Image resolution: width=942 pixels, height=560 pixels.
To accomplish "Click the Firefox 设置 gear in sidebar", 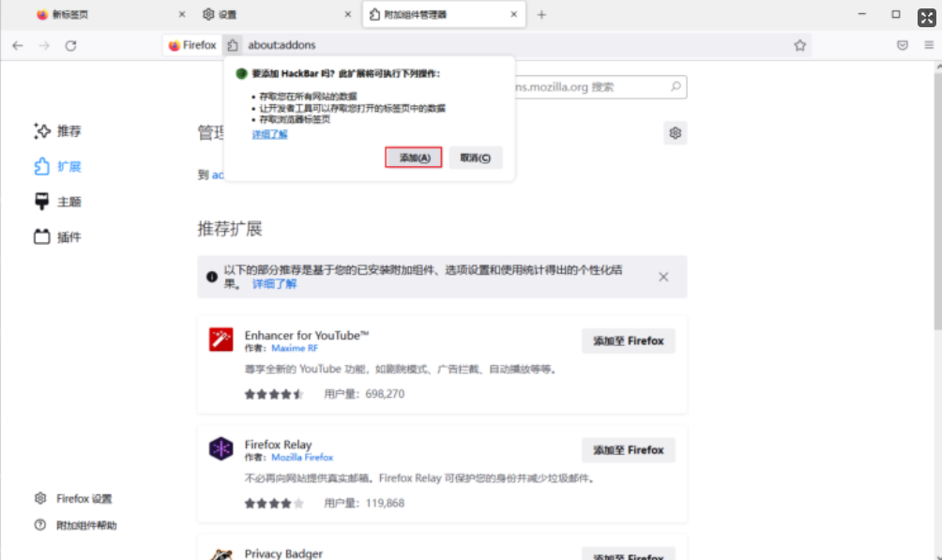I will coord(39,498).
